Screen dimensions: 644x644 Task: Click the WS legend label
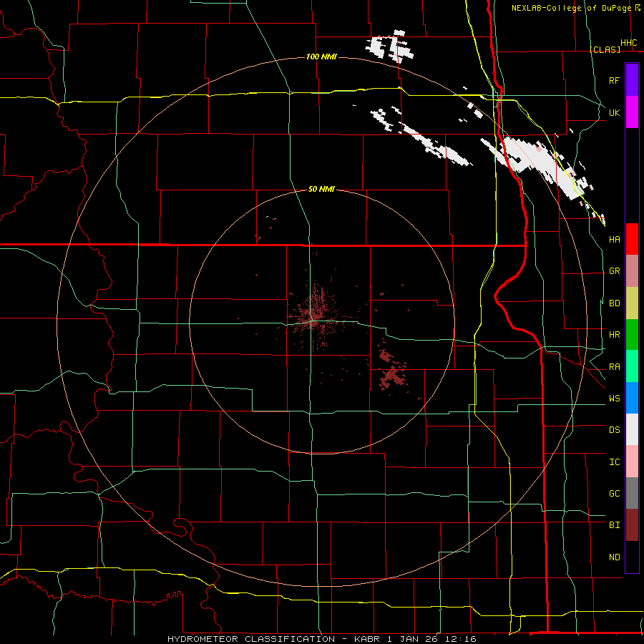point(615,399)
